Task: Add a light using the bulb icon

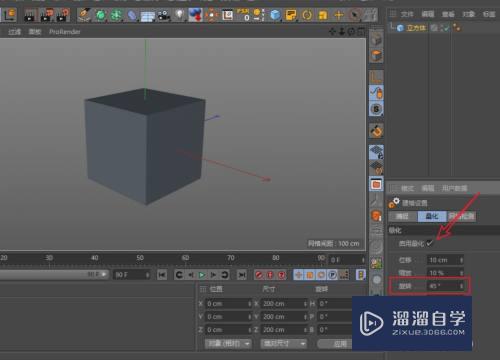Action: [x=179, y=15]
